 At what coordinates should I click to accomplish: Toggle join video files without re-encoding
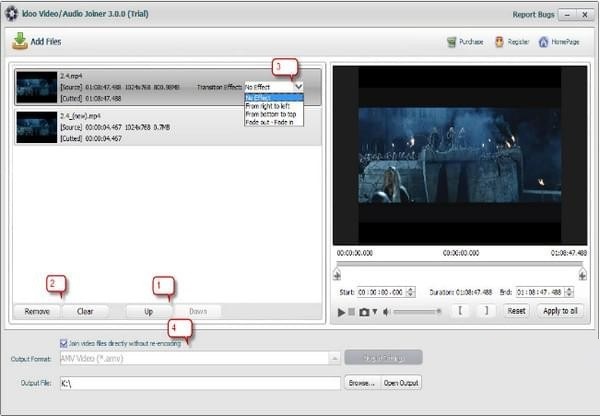tap(64, 343)
